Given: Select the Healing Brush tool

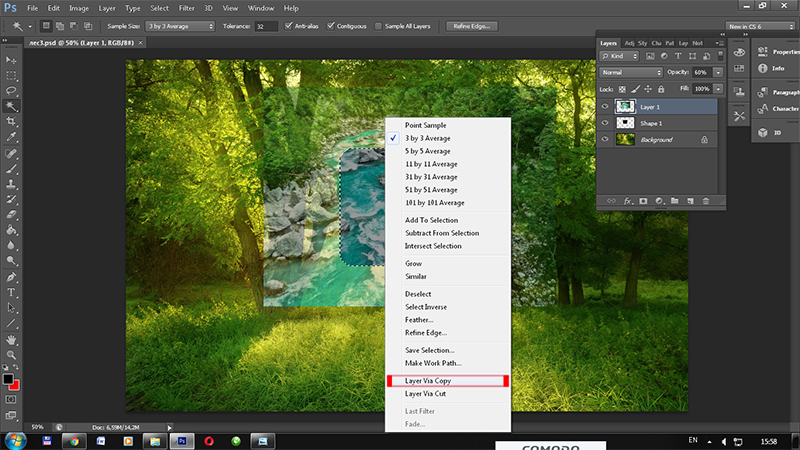Looking at the screenshot, I should (11, 153).
